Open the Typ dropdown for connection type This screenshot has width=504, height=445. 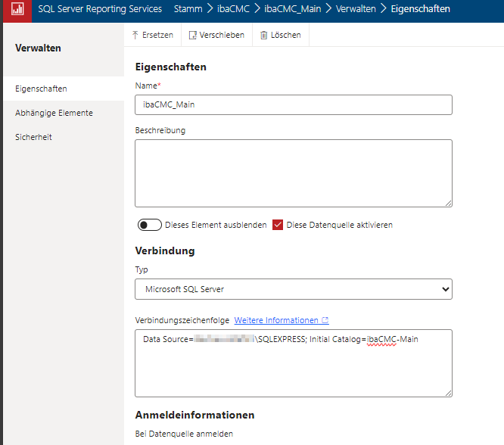tap(294, 289)
